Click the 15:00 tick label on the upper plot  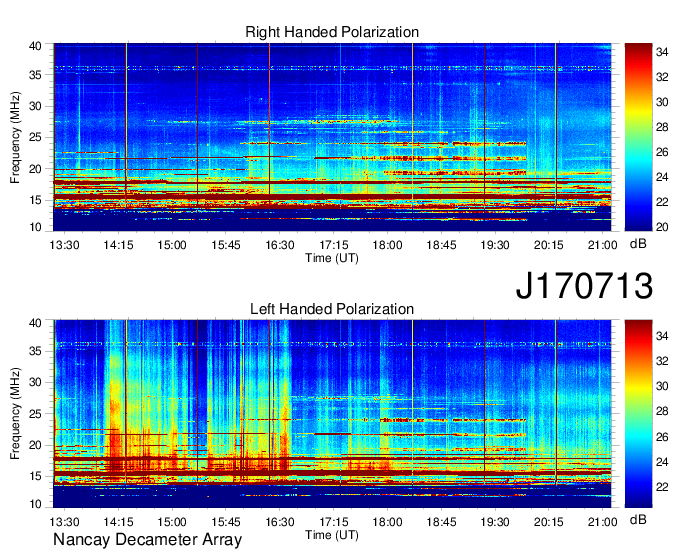click(x=172, y=245)
